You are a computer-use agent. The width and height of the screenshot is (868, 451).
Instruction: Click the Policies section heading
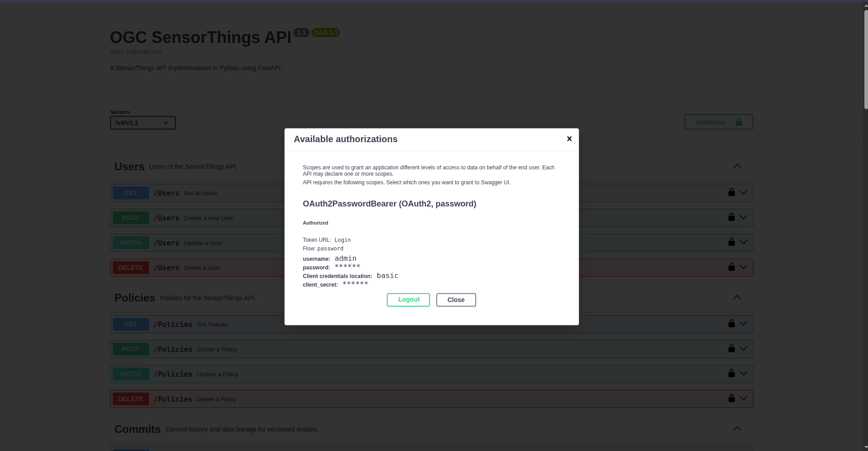click(x=135, y=298)
